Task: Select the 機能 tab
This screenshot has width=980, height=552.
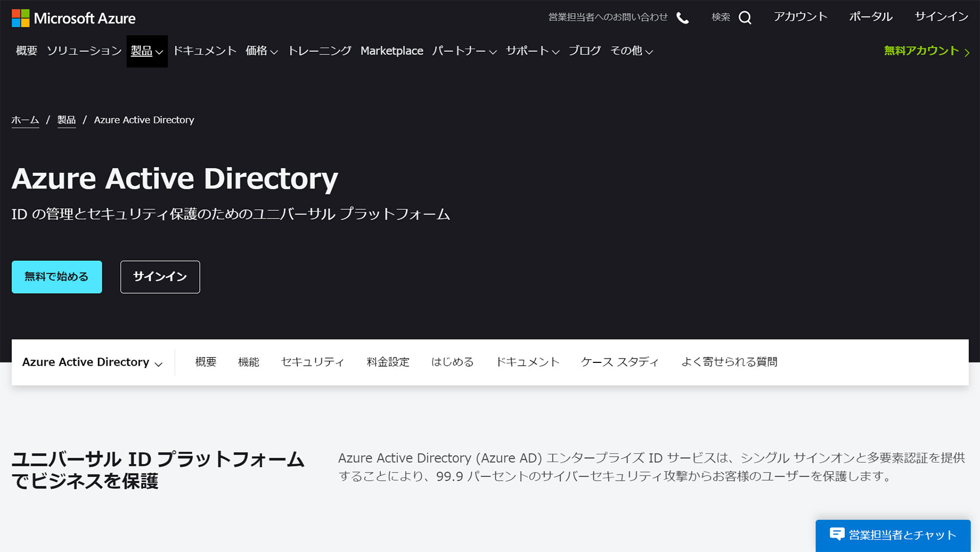Action: coord(249,362)
